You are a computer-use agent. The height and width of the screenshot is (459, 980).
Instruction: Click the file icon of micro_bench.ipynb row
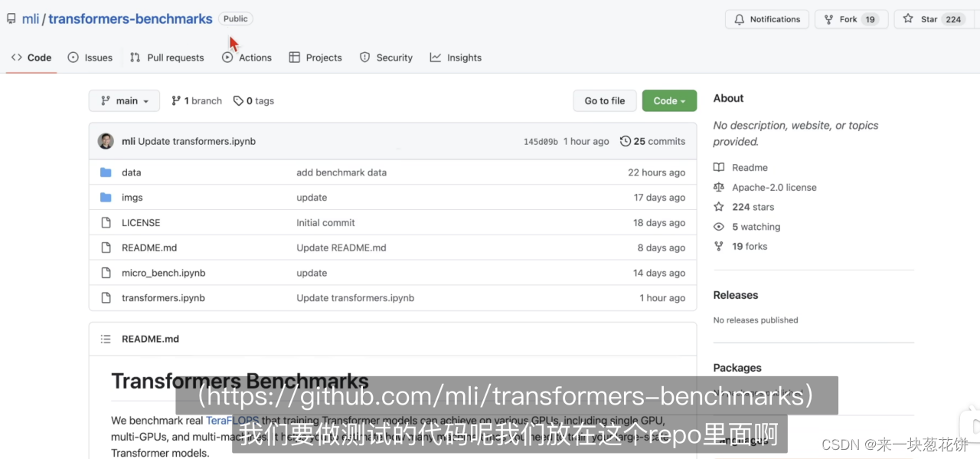coord(106,273)
